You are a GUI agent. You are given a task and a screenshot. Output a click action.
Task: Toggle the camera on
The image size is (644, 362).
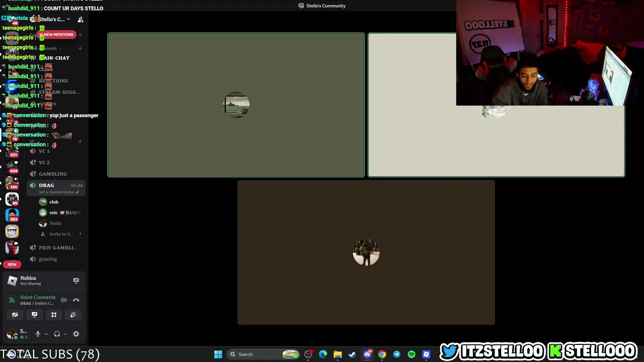[x=15, y=315]
